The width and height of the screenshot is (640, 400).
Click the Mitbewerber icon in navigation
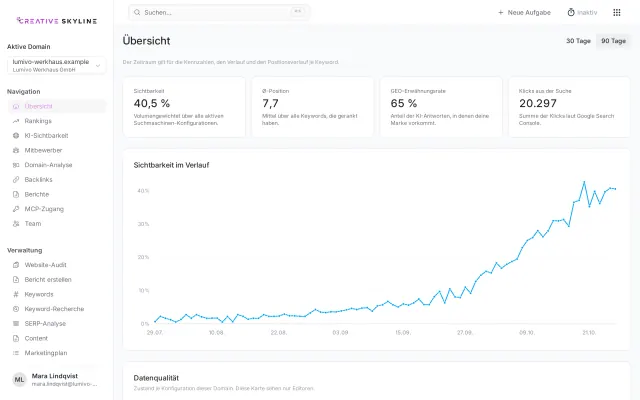coord(16,151)
